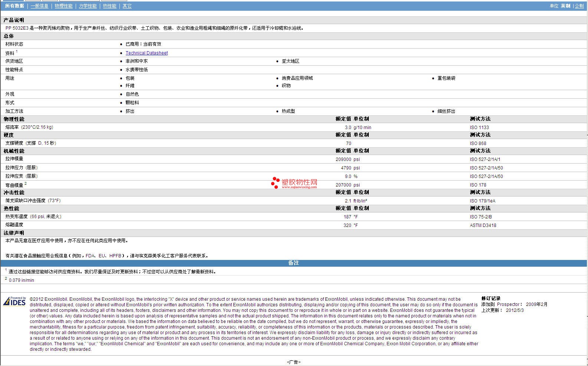Click the 颗粒料 form value
The width and height of the screenshot is (588, 366).
coord(132,103)
